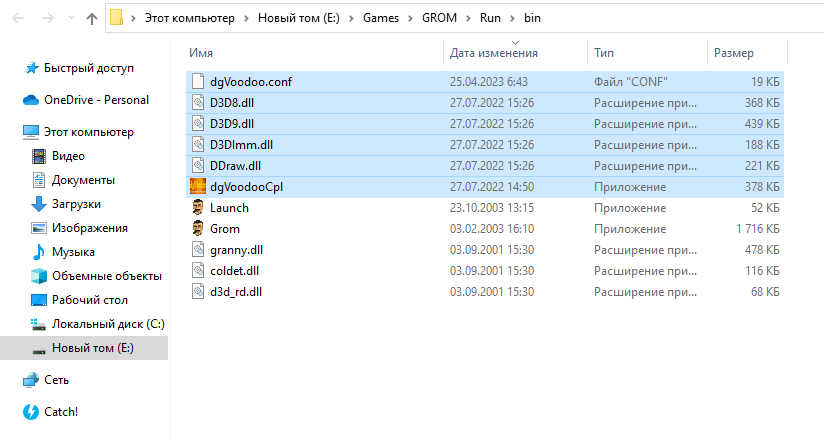This screenshot has height=440, width=824.
Task: Click the Up arrow navigation button
Action: coord(91,18)
